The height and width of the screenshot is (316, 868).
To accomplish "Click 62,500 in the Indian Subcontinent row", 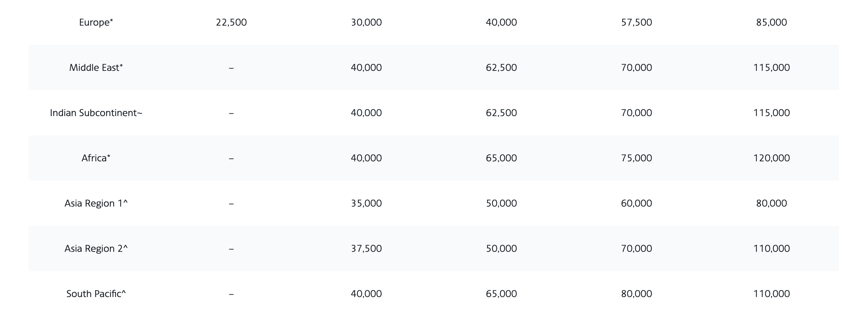I will tap(501, 113).
